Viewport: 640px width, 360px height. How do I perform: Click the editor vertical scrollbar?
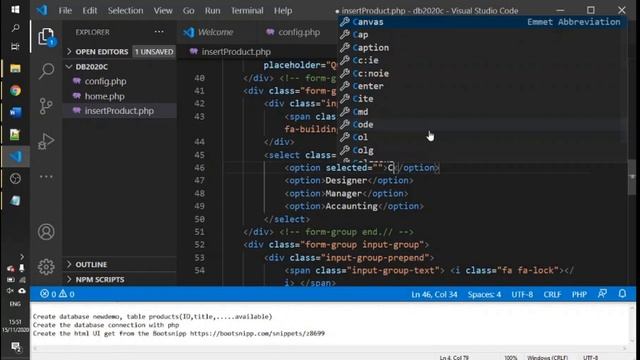tap(632, 176)
